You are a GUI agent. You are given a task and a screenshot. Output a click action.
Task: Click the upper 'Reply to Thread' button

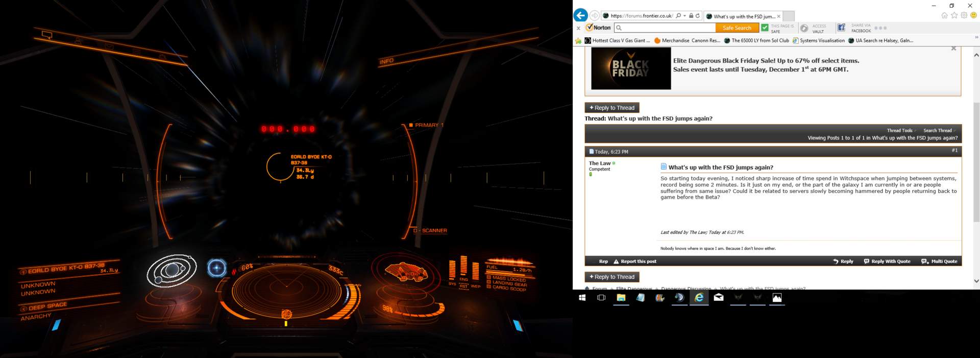tap(612, 108)
